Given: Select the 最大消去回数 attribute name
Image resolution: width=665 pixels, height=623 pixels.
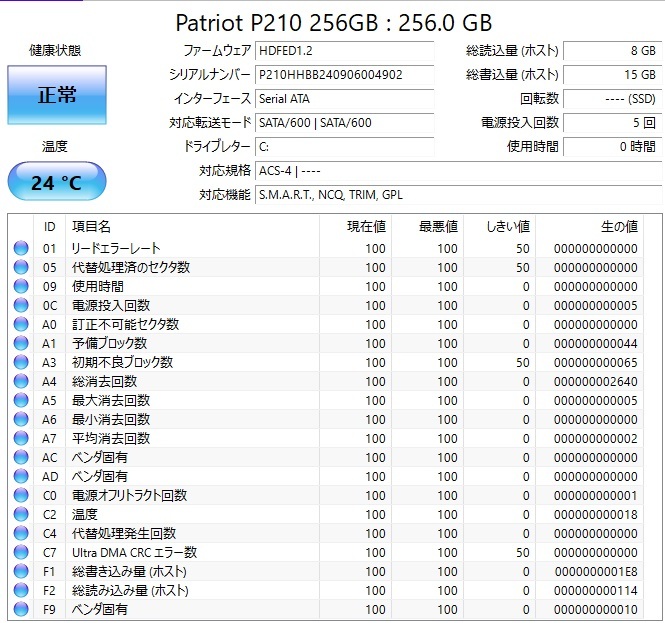Looking at the screenshot, I should click(x=111, y=400).
